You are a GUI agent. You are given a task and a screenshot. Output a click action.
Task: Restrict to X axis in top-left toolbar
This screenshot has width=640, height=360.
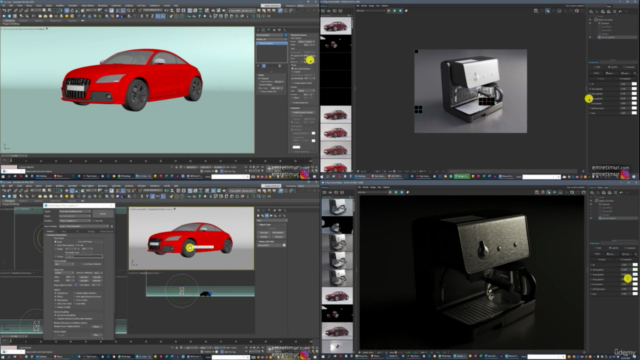tap(142, 16)
